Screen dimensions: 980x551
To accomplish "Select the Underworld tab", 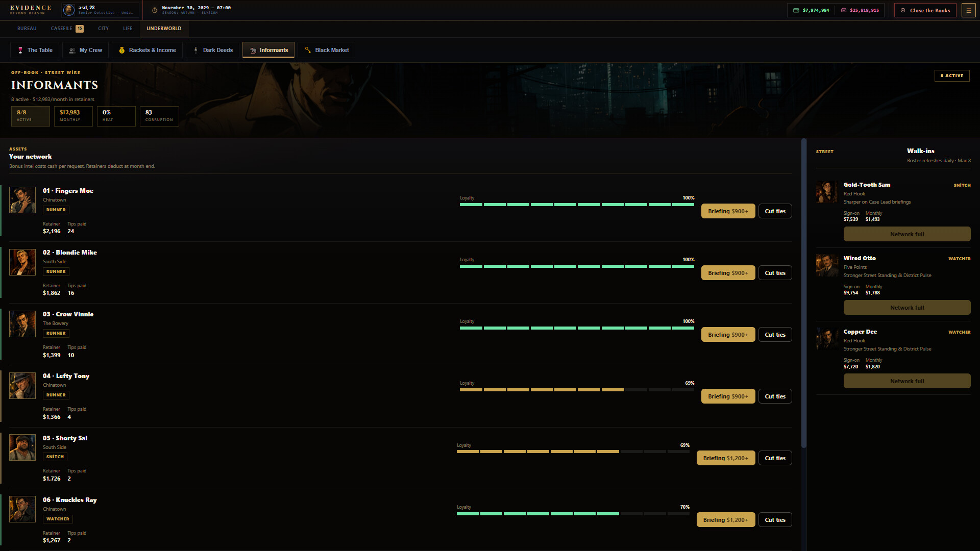I will point(164,29).
